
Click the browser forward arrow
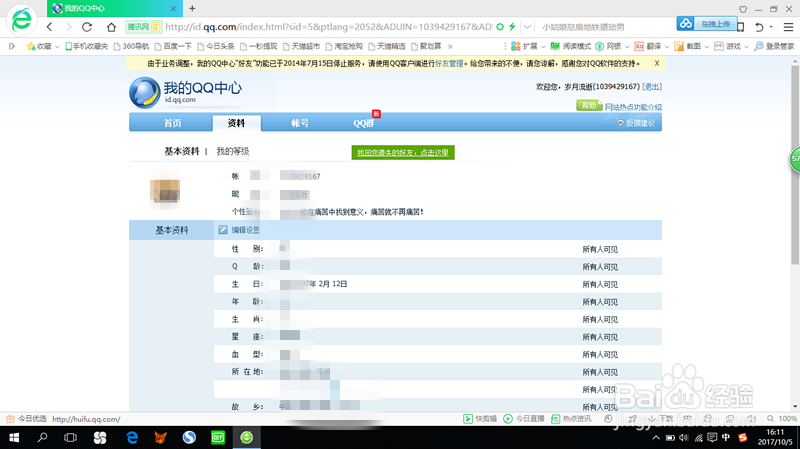point(68,27)
